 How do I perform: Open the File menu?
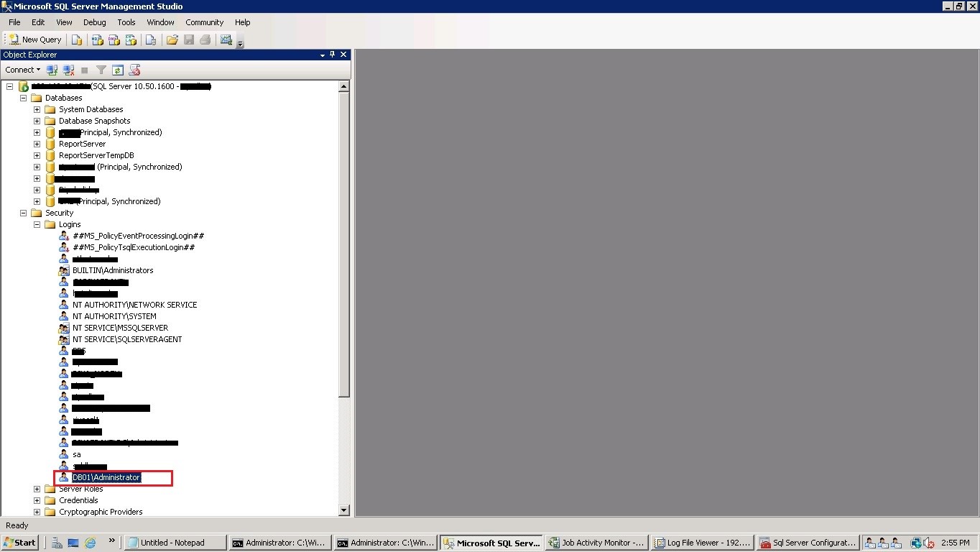(14, 22)
